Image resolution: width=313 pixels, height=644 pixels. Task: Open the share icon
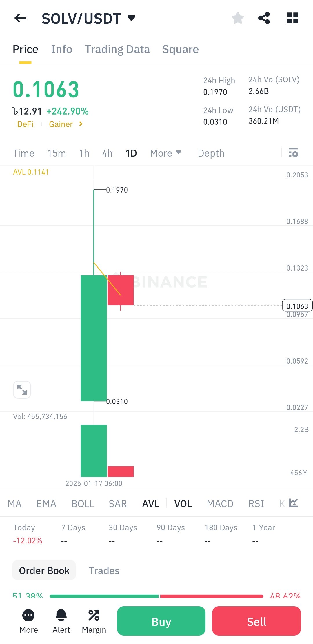[x=264, y=18]
